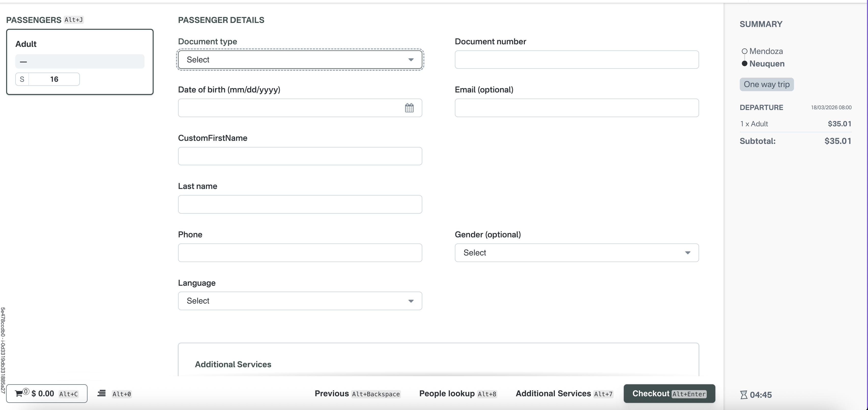Focus the Email input field

[576, 108]
